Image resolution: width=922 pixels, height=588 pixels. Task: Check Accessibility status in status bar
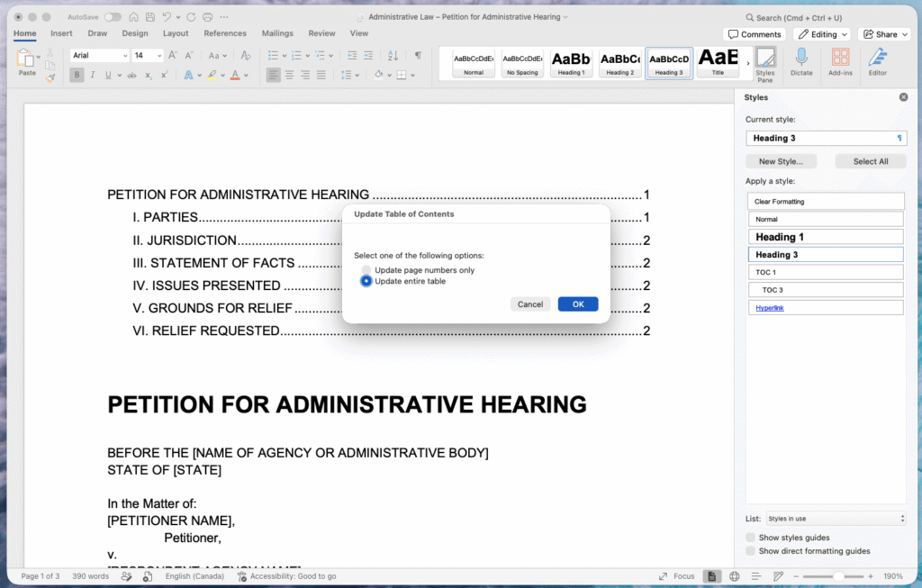(286, 576)
